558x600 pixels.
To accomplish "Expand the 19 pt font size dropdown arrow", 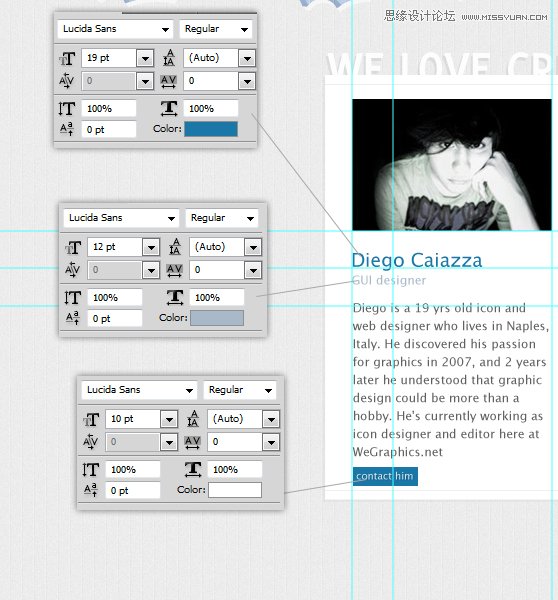I will coord(145,59).
